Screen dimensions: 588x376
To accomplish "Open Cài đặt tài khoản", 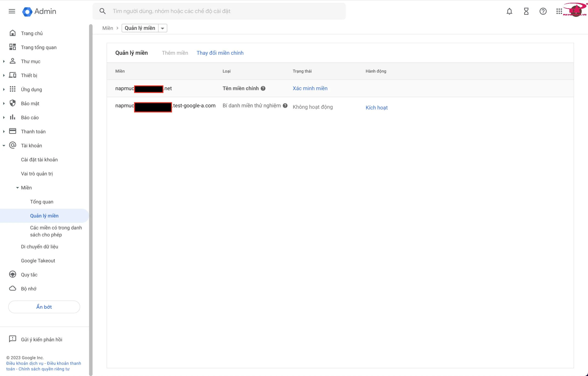I will coord(39,160).
